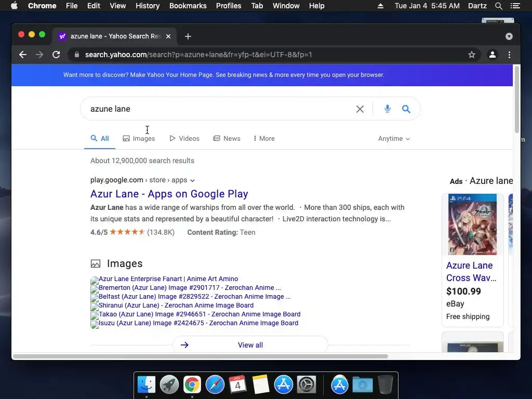The height and width of the screenshot is (399, 532).
Task: Bookmark this page with the star icon
Action: (x=472, y=55)
